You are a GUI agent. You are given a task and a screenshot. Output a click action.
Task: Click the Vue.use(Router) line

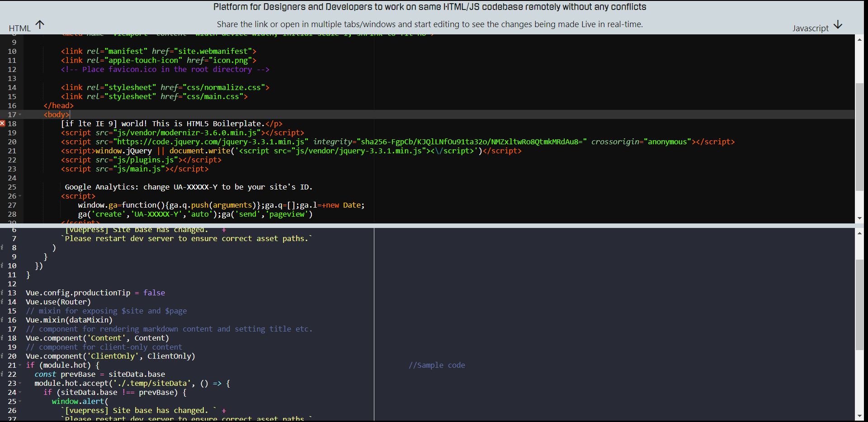[58, 302]
